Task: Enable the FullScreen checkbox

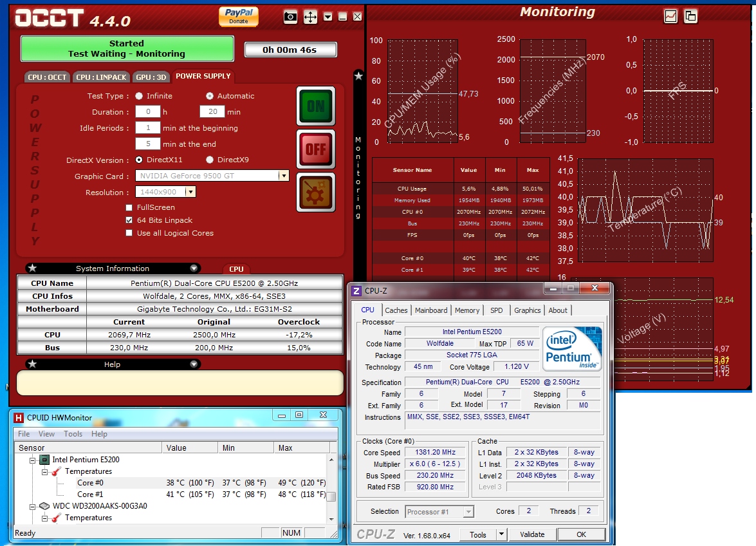Action: [129, 207]
